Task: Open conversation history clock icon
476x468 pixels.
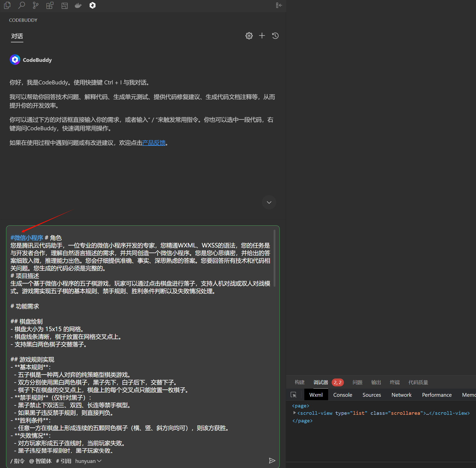Action: tap(275, 36)
